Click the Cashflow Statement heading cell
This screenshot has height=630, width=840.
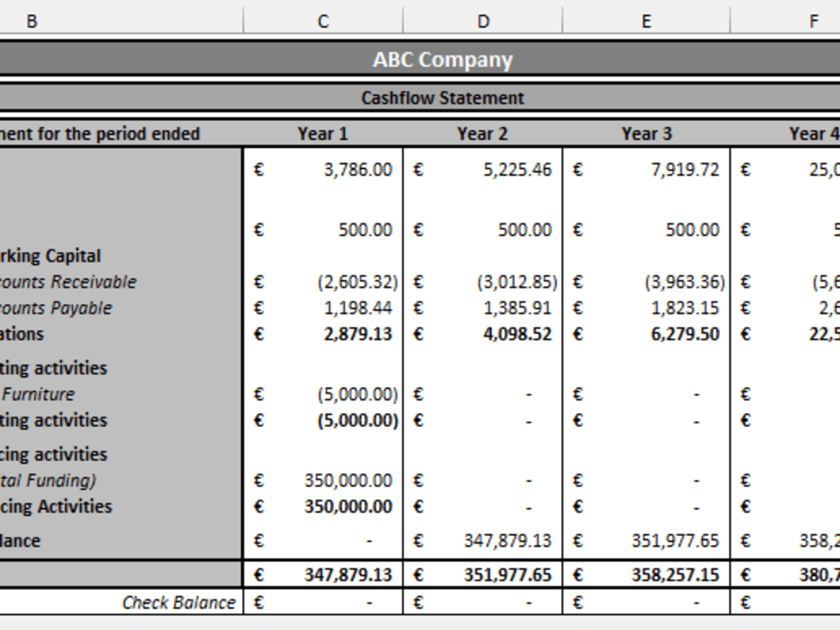[420, 98]
